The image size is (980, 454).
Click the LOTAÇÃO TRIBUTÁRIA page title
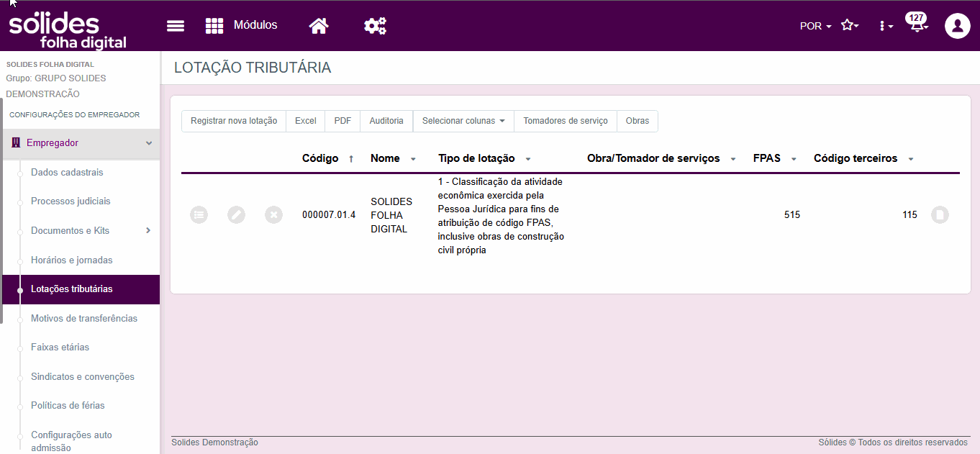point(253,68)
